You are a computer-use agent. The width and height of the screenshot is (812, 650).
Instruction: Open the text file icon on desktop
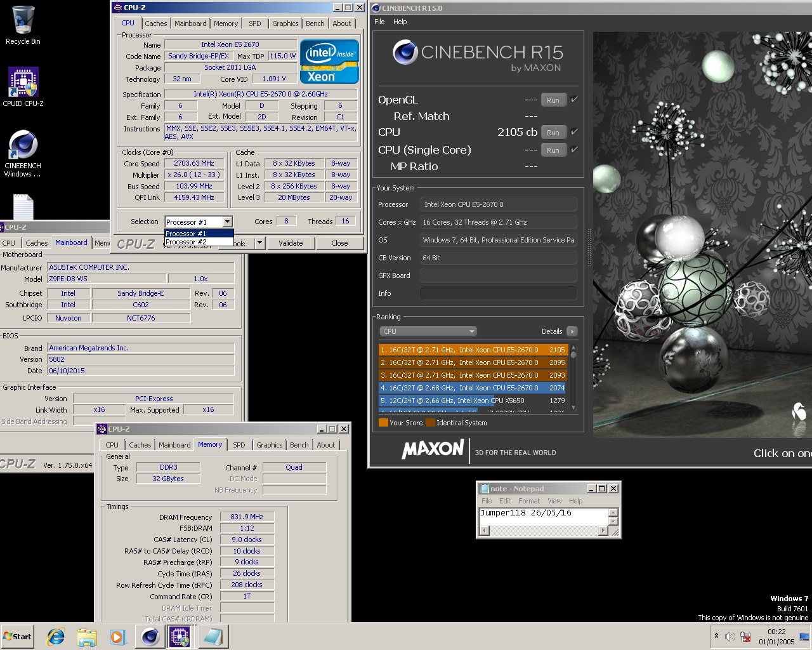(23, 207)
